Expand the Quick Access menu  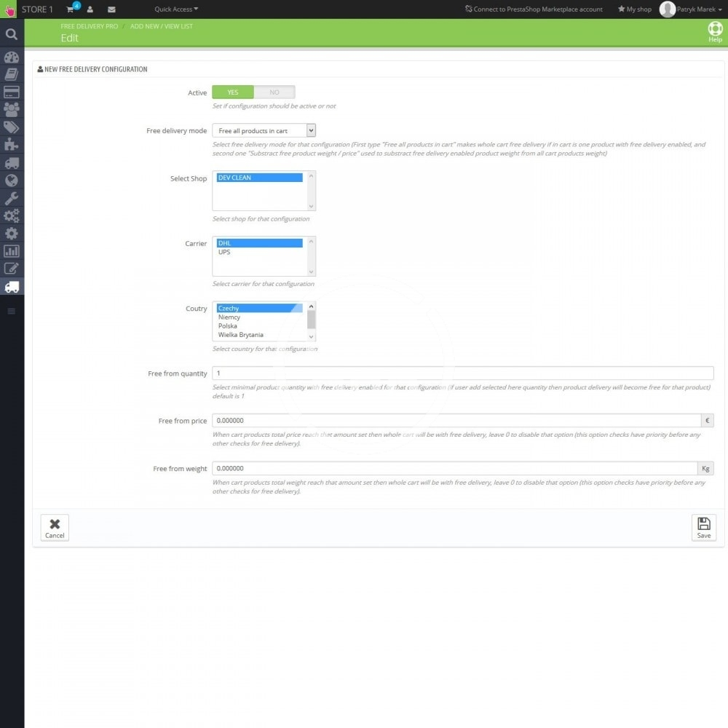(176, 9)
